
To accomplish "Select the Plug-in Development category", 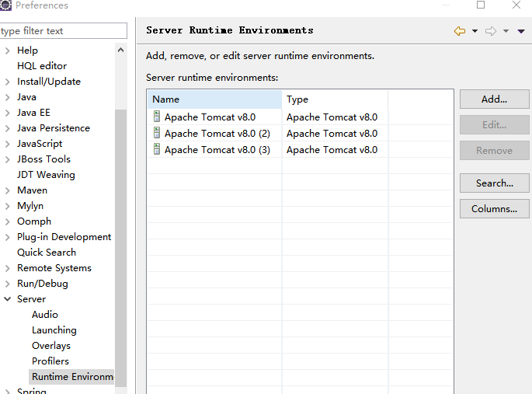I will tap(64, 237).
